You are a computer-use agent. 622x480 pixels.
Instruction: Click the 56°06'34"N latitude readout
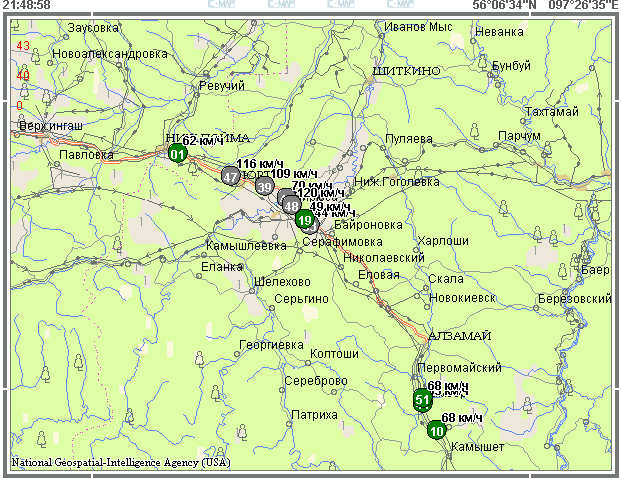pyautogui.click(x=504, y=5)
